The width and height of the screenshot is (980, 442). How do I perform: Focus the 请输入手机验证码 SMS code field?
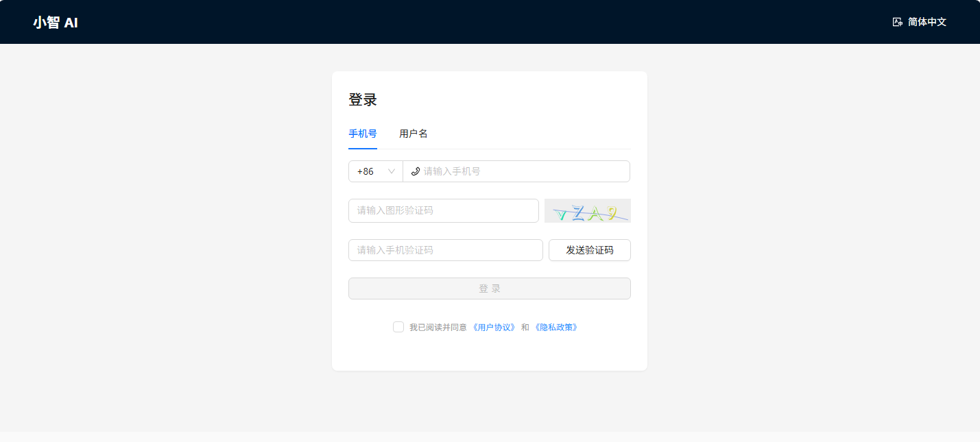pos(445,250)
